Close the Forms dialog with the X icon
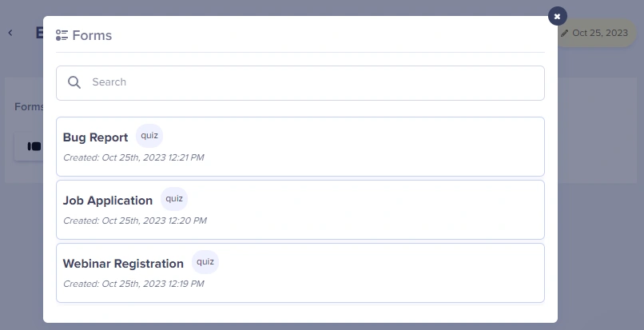This screenshot has width=644, height=330. (557, 16)
